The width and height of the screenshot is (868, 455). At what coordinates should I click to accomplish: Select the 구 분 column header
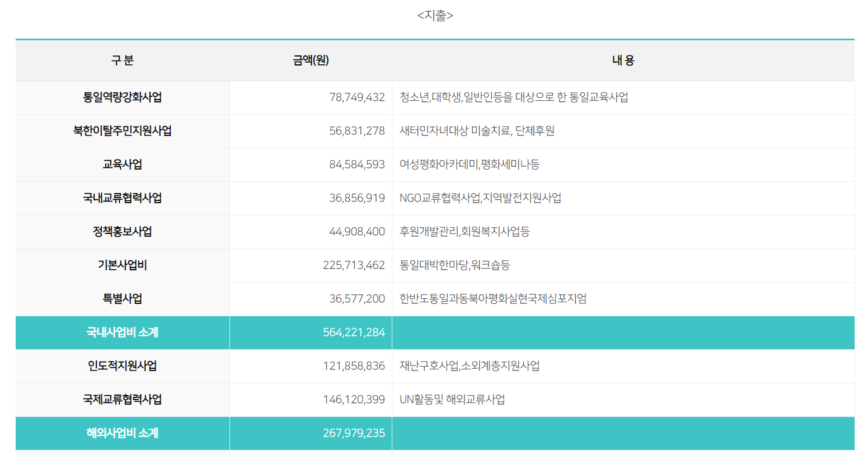pyautogui.click(x=123, y=60)
